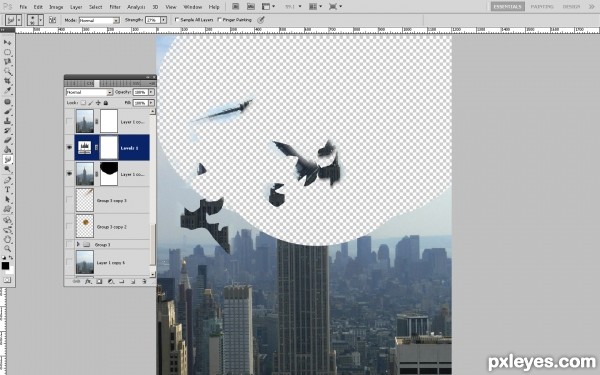The image size is (600, 375).
Task: Open the Edit menu
Action: [38, 7]
